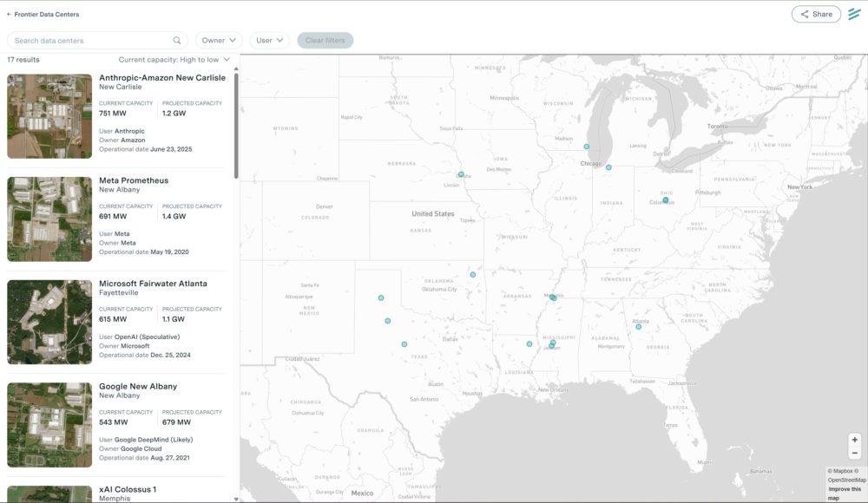
Task: Click the search magnifier icon
Action: [x=177, y=40]
